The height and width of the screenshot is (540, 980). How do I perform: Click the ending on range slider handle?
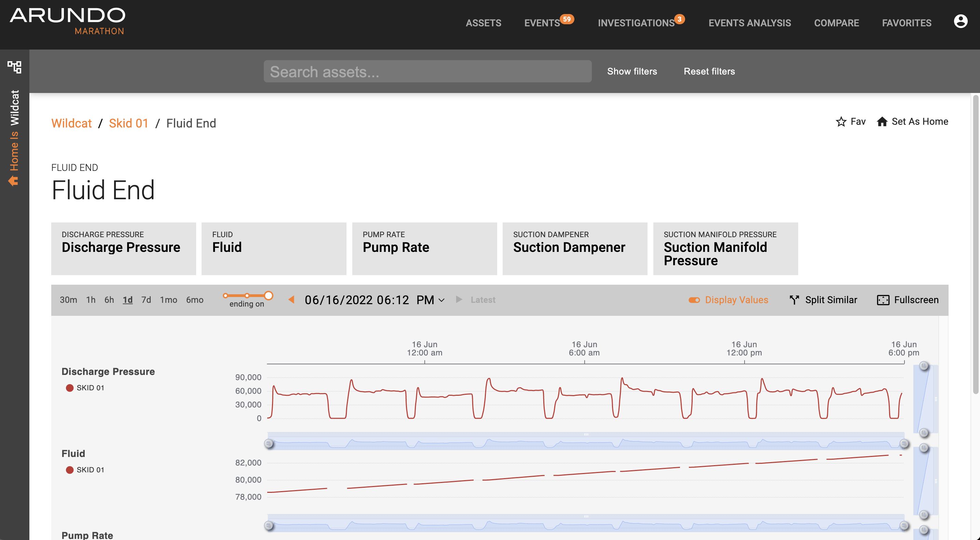(269, 296)
